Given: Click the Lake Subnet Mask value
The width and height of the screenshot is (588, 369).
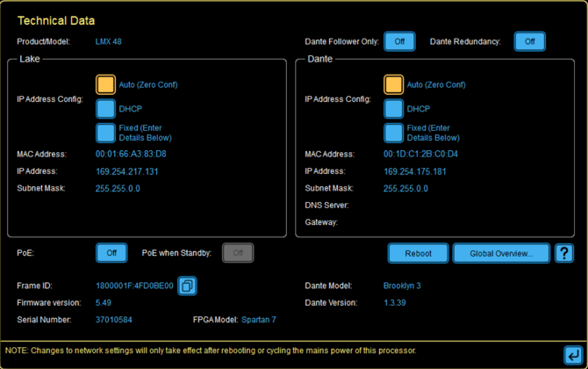Looking at the screenshot, I should point(118,188).
